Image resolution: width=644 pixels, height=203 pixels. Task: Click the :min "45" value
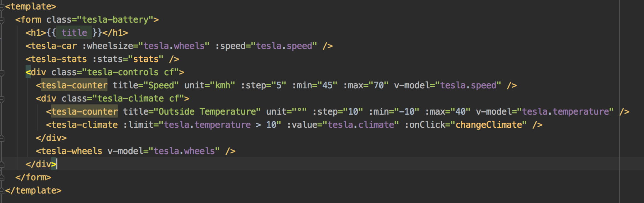(327, 85)
